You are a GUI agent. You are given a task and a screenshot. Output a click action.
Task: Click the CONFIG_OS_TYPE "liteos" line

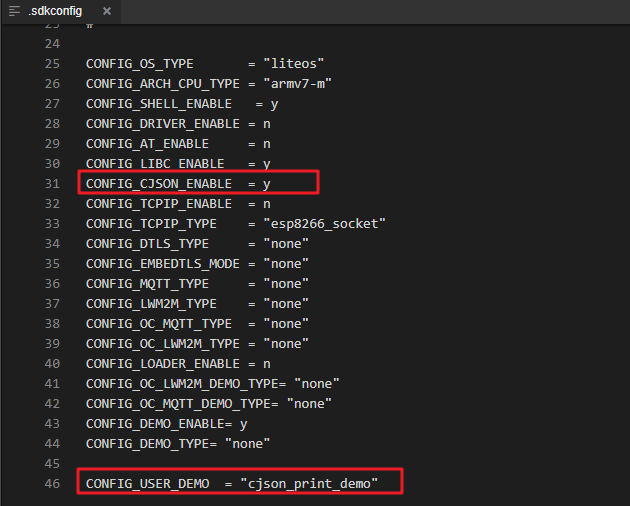point(205,64)
